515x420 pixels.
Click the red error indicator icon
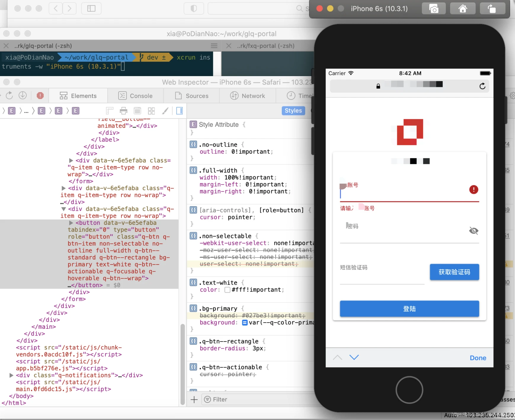(x=40, y=95)
